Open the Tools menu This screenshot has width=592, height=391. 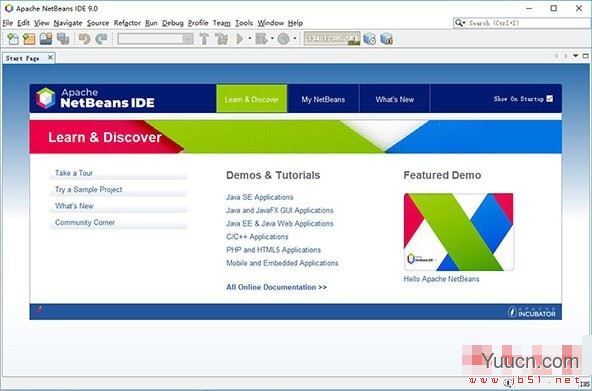click(x=244, y=23)
